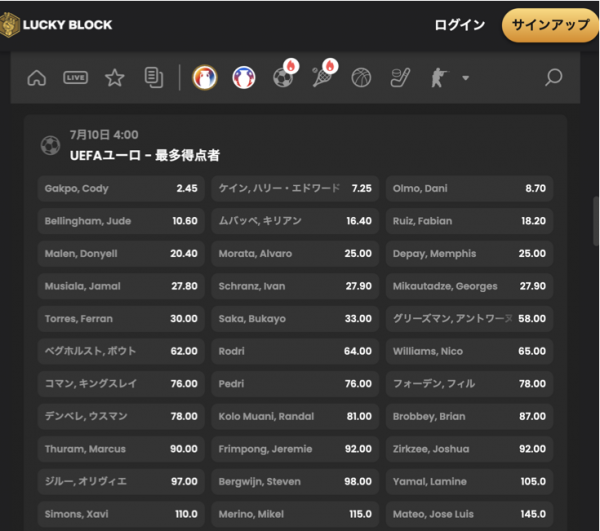Image resolution: width=600 pixels, height=531 pixels.
Task: Click the soccer ball icon beside event title
Action: [51, 145]
